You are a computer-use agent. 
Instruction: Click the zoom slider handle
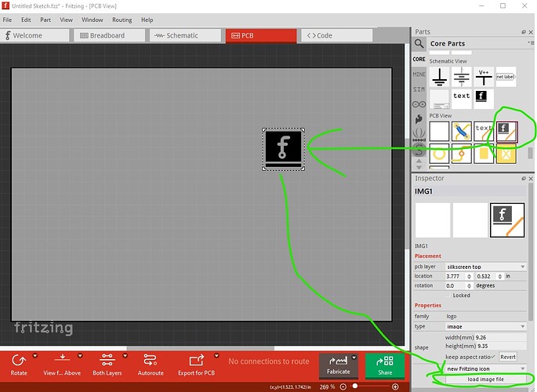[x=355, y=387]
